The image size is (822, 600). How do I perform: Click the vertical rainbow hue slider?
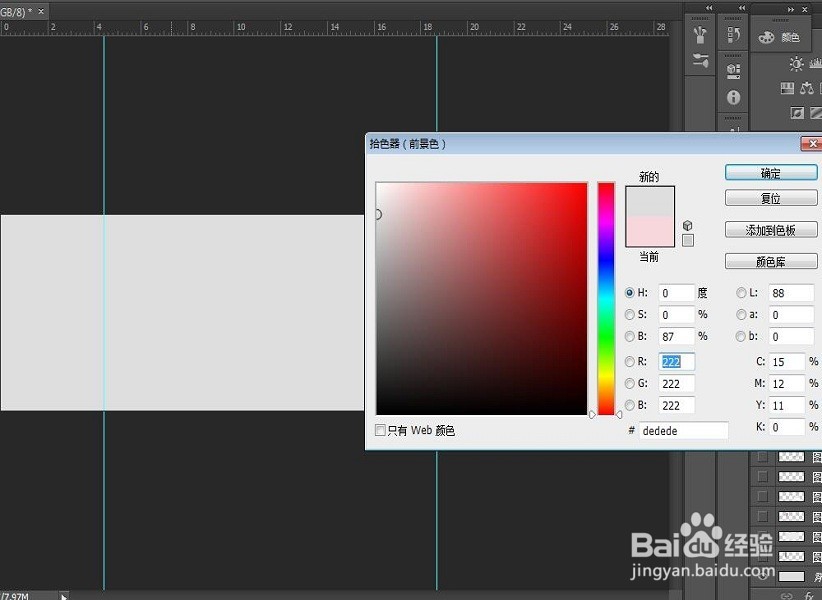[606, 299]
